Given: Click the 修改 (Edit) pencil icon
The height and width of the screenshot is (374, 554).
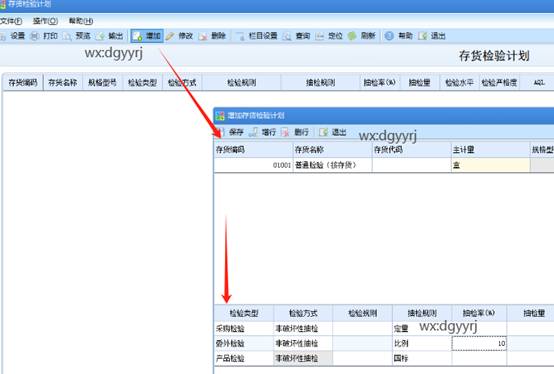Looking at the screenshot, I should coord(170,36).
